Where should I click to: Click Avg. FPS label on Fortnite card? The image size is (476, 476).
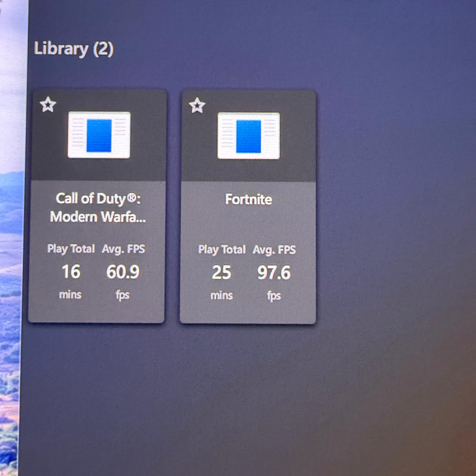[274, 250]
